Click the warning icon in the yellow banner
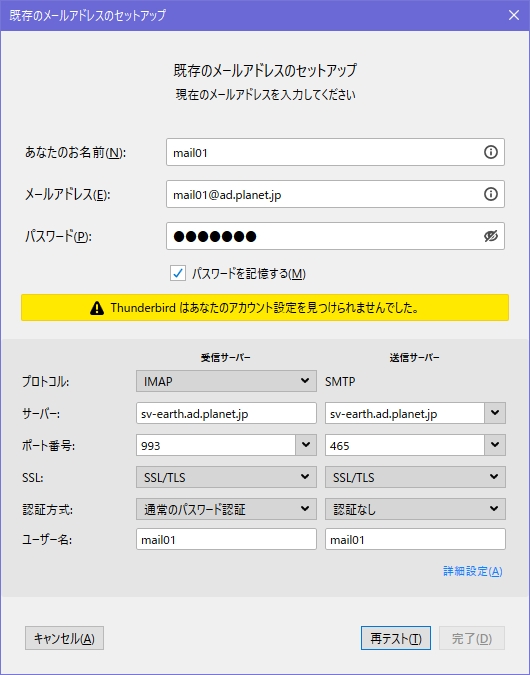 (x=97, y=308)
